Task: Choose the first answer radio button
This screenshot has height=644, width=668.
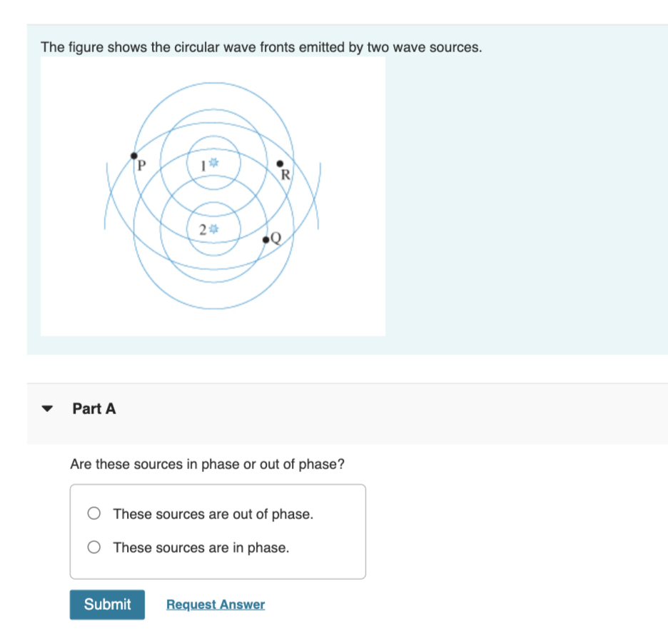Action: tap(93, 513)
